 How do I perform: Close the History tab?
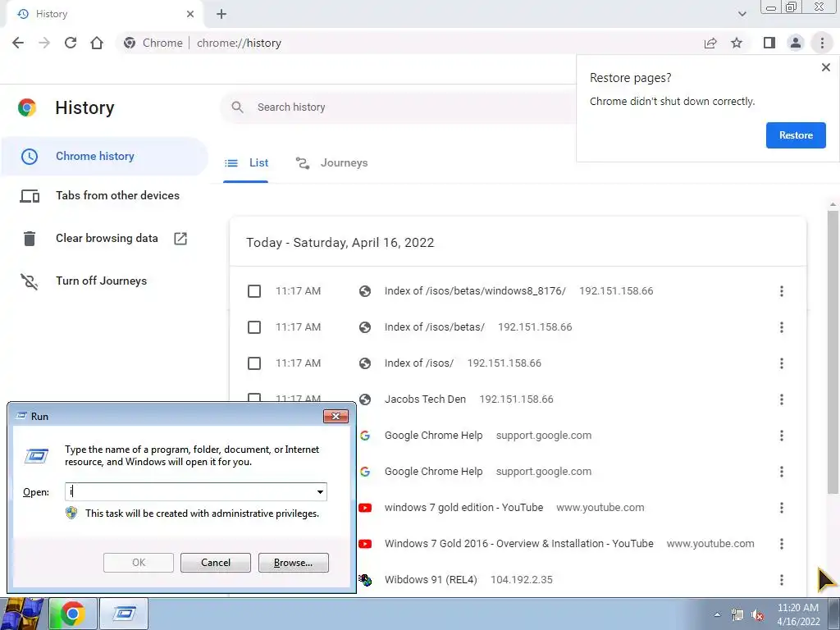tap(190, 14)
